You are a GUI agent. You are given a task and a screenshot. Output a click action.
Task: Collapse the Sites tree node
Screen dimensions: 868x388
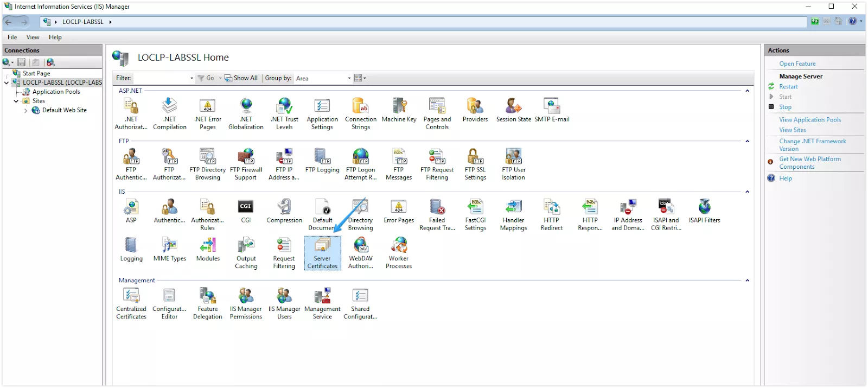click(16, 101)
